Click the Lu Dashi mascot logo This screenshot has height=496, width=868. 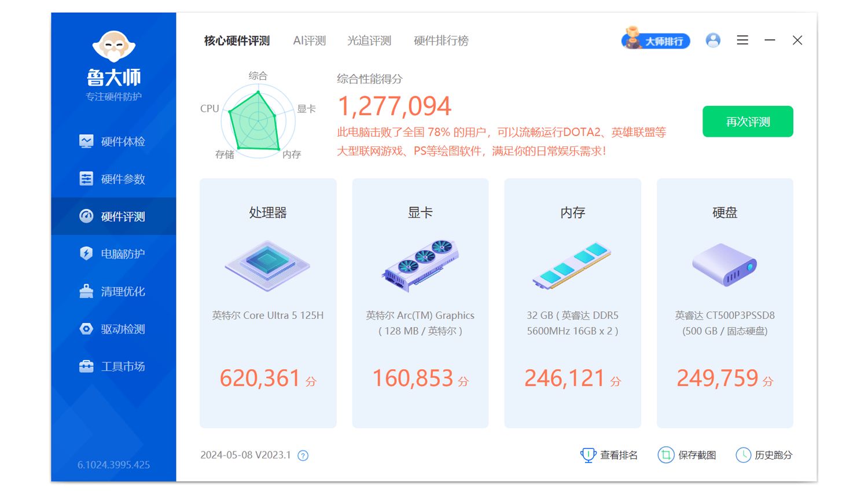pyautogui.click(x=113, y=46)
